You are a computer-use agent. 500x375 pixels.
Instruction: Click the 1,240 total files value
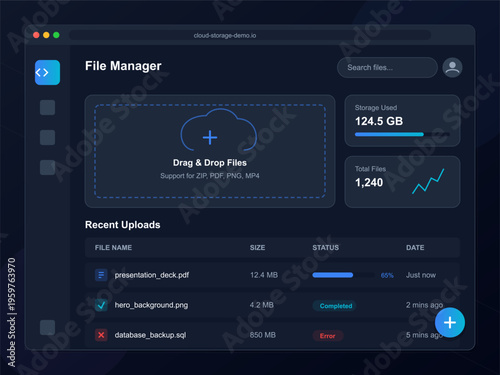coord(369,183)
